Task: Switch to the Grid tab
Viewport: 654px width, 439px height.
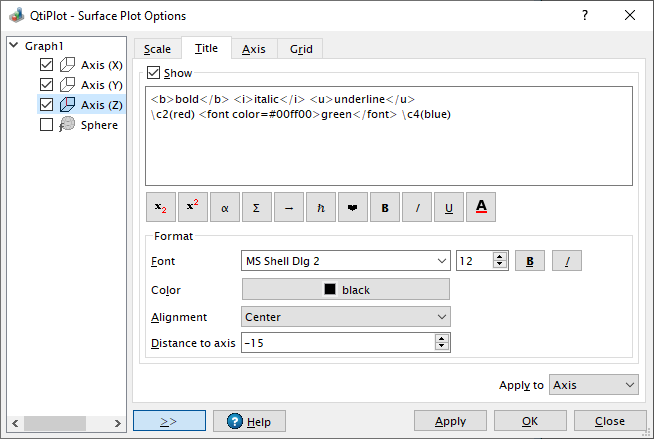Action: point(300,49)
